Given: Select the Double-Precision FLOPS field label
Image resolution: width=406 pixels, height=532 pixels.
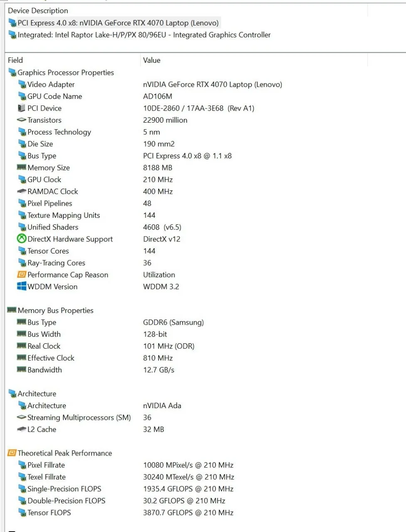Looking at the screenshot, I should pos(66,501).
